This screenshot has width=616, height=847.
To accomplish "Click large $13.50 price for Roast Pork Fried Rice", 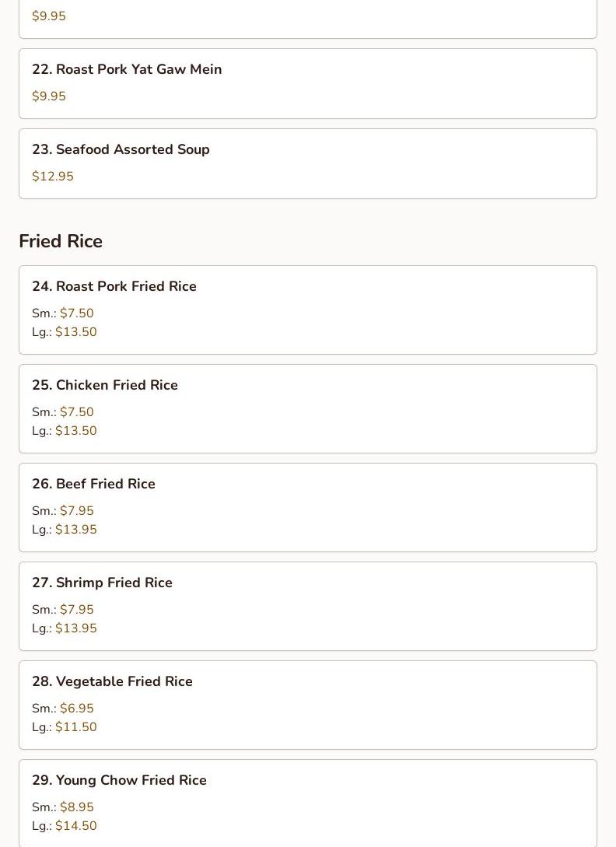I will tap(75, 332).
